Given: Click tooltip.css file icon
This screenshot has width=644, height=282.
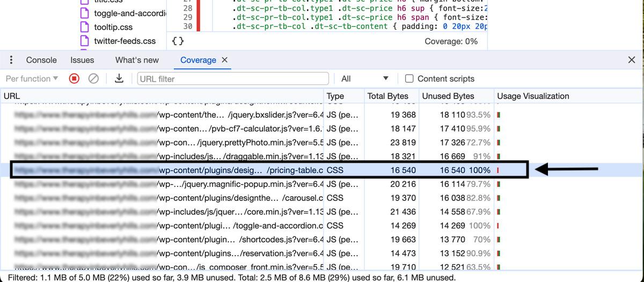Looking at the screenshot, I should pos(84,27).
